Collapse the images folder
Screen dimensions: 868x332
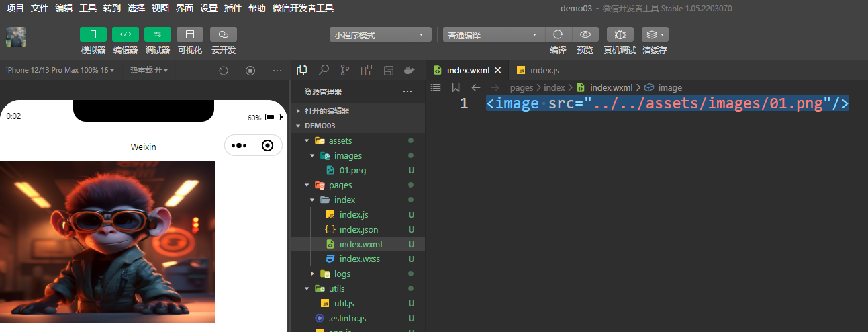click(358, 155)
